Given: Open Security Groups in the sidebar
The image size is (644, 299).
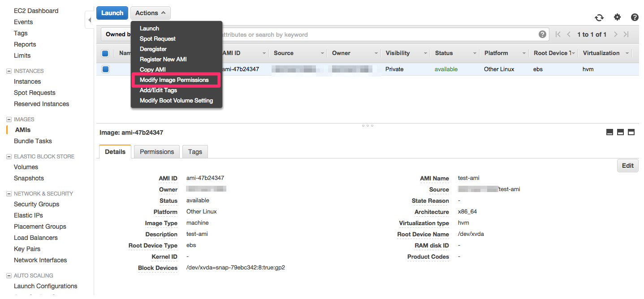Looking at the screenshot, I should point(37,204).
